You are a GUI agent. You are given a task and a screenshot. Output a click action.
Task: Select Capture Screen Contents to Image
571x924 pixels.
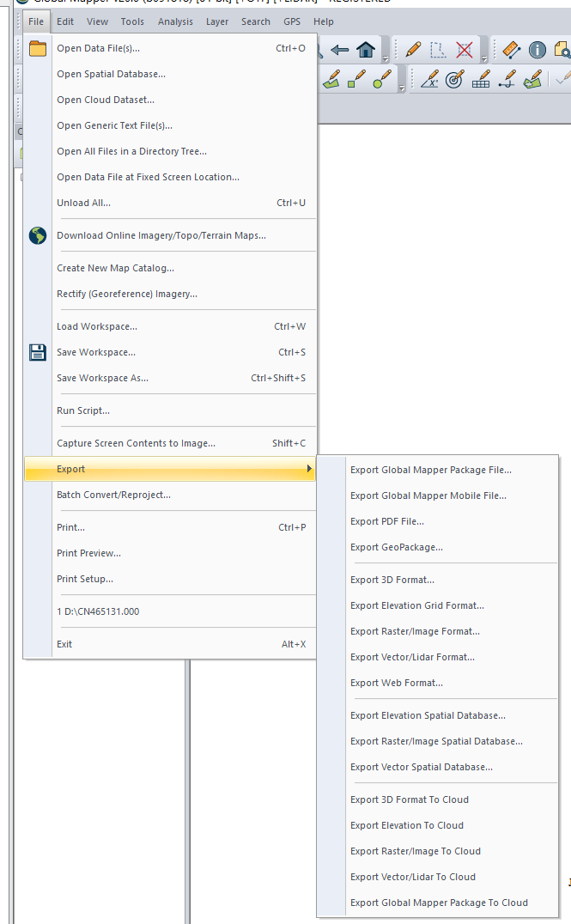[x=170, y=443]
